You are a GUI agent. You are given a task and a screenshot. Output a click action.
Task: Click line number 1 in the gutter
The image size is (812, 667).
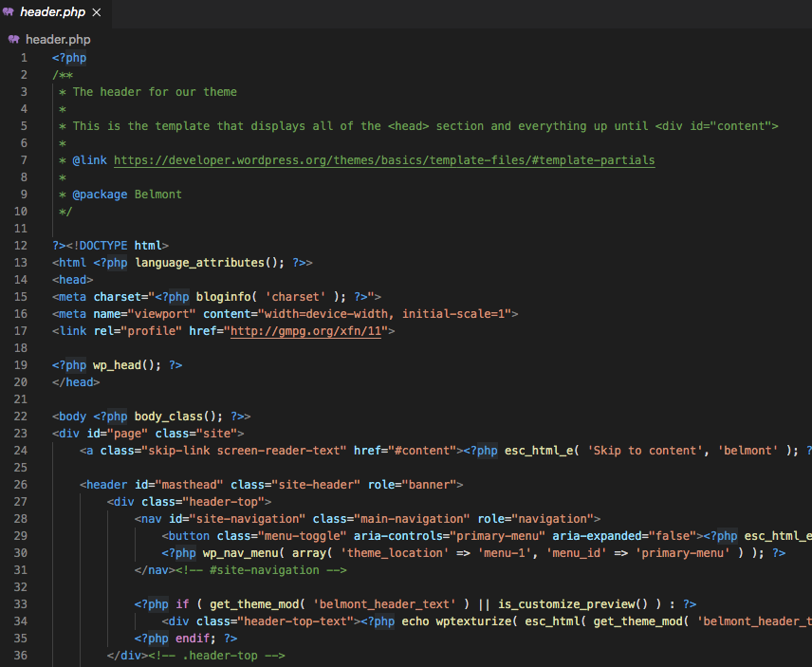pyautogui.click(x=24, y=58)
